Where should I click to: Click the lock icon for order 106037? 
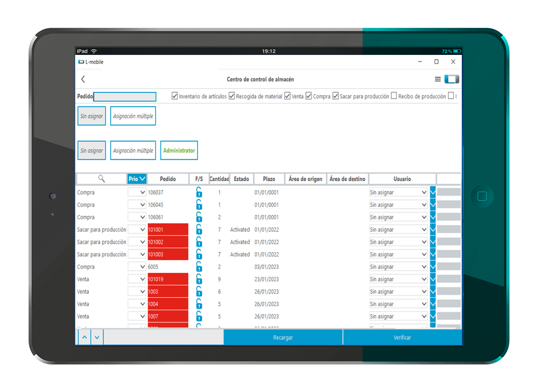pos(199,192)
